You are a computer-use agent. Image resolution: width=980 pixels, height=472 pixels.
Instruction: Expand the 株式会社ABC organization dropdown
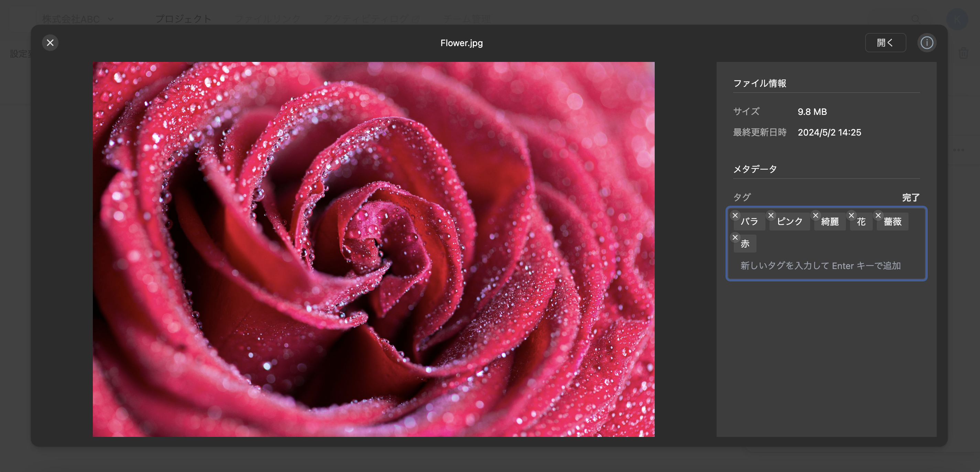click(78, 19)
